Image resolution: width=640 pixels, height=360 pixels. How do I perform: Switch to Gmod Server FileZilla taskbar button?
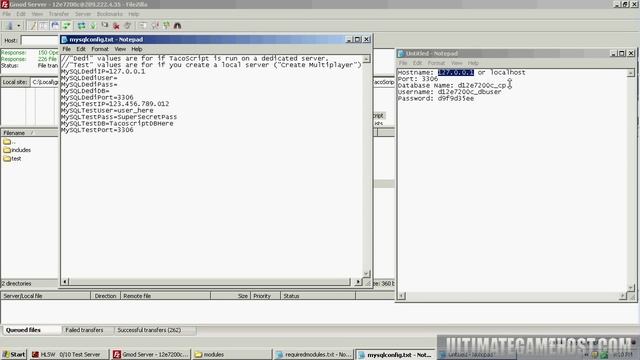[x=151, y=354]
